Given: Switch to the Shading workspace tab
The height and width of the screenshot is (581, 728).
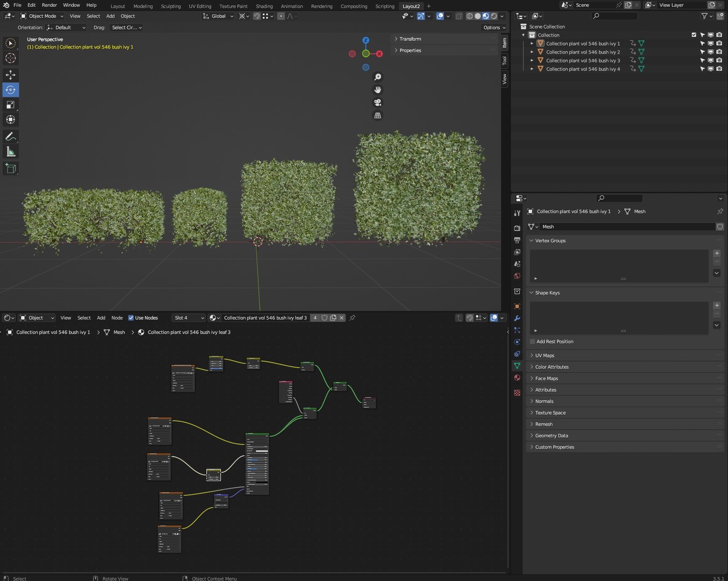Looking at the screenshot, I should click(264, 6).
